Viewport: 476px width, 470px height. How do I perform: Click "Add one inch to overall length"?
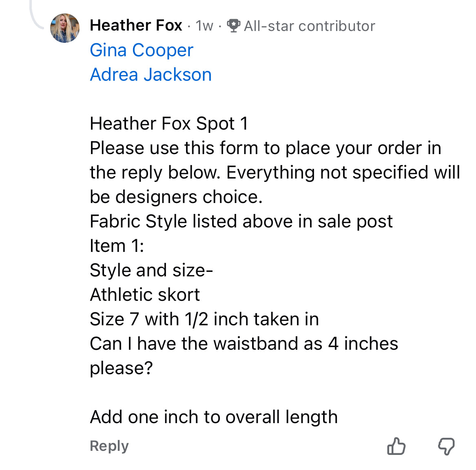pos(213,417)
